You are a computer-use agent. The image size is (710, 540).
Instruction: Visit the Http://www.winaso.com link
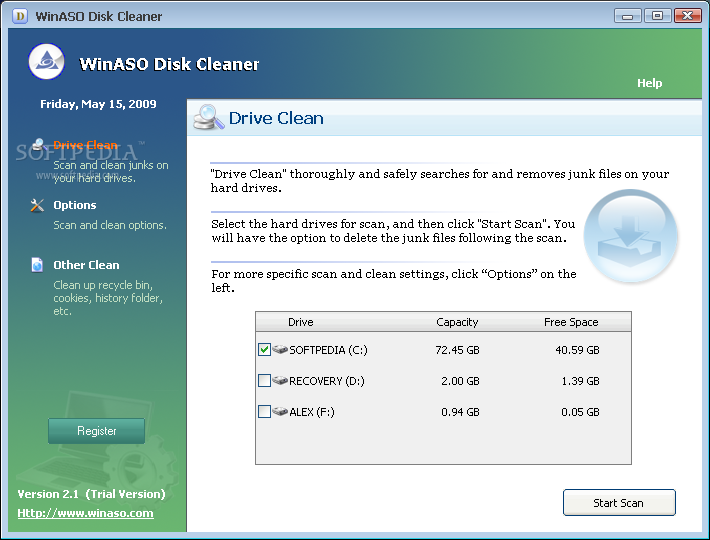[x=85, y=513]
